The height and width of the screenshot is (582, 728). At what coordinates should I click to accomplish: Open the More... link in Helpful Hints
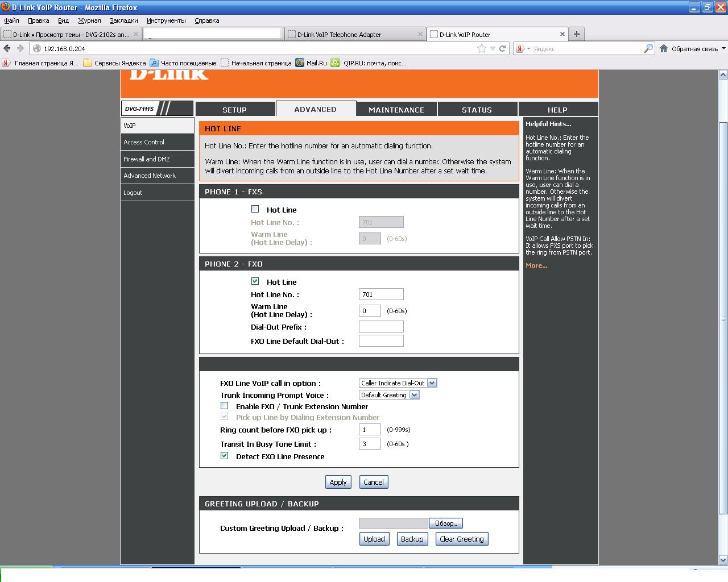(536, 265)
